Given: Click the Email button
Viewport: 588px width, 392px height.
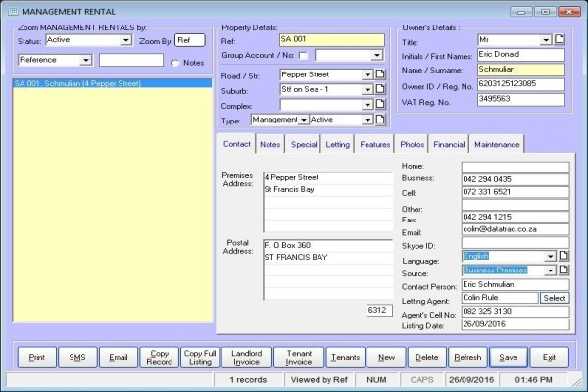Looking at the screenshot, I should tap(119, 357).
